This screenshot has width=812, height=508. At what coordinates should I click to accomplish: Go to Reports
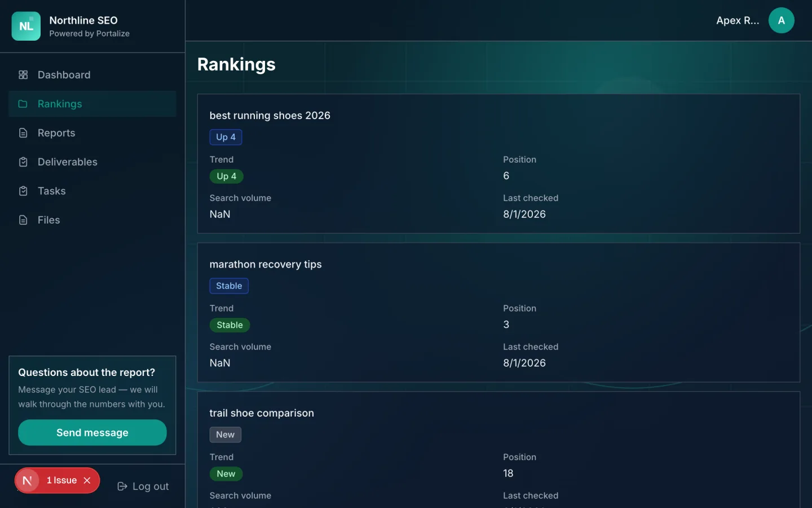coord(92,133)
